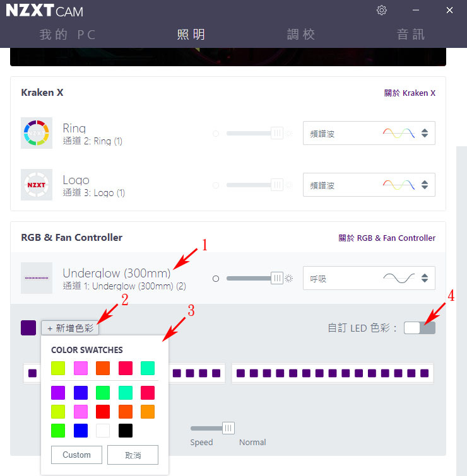
Task: Switch to the 照明 tab
Action: click(191, 34)
